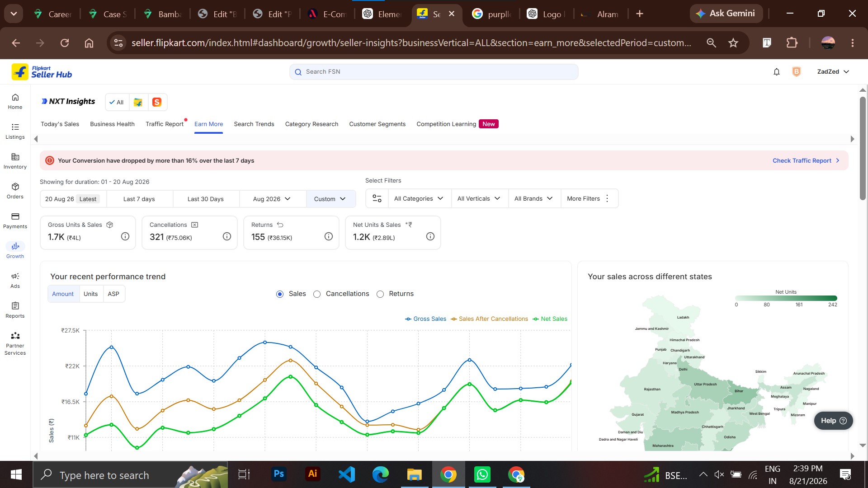The image size is (868, 488).
Task: Expand the All Verticals dropdown
Action: click(x=479, y=198)
